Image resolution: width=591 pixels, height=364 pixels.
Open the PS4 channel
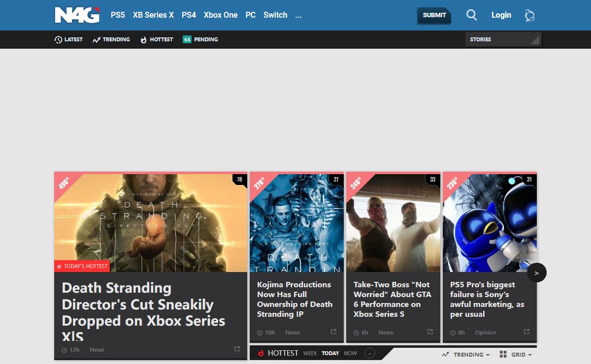189,15
